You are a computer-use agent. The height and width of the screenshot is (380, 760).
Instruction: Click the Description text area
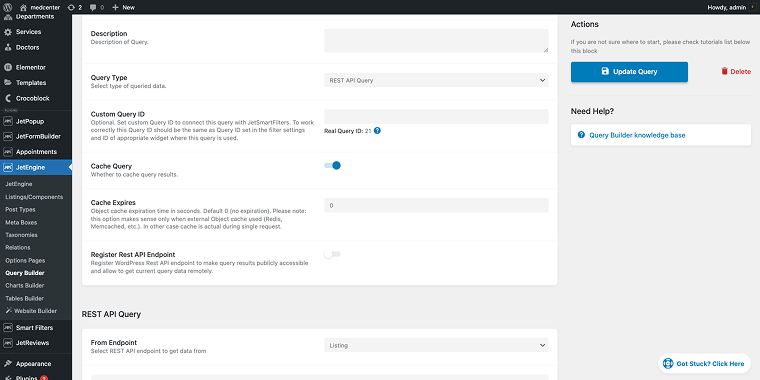coord(436,41)
